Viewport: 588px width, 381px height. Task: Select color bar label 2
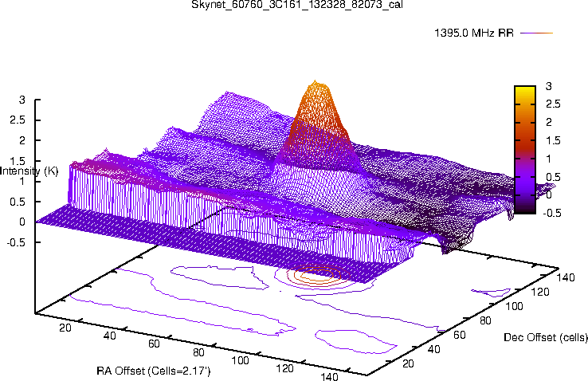[549, 122]
